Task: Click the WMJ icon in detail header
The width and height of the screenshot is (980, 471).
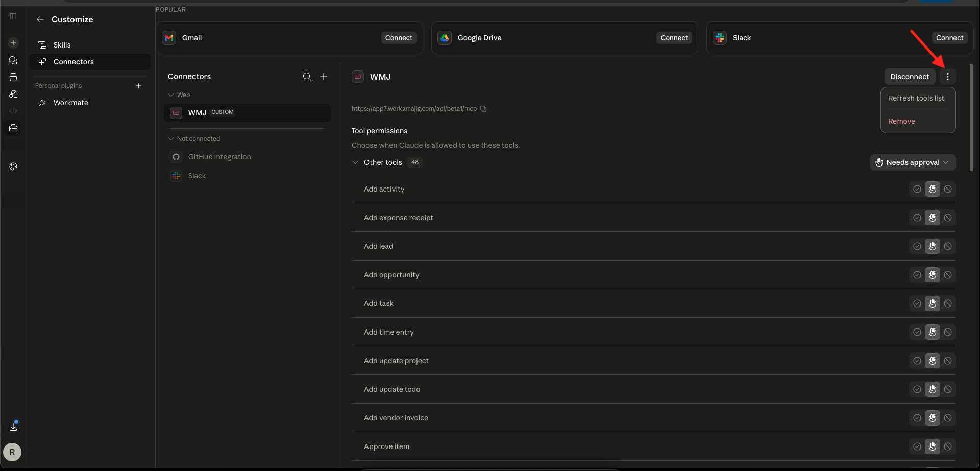Action: click(358, 77)
